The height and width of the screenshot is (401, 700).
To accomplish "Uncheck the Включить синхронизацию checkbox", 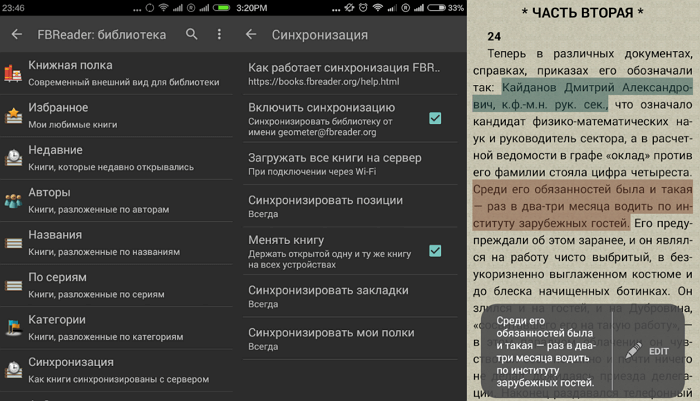I will (435, 117).
